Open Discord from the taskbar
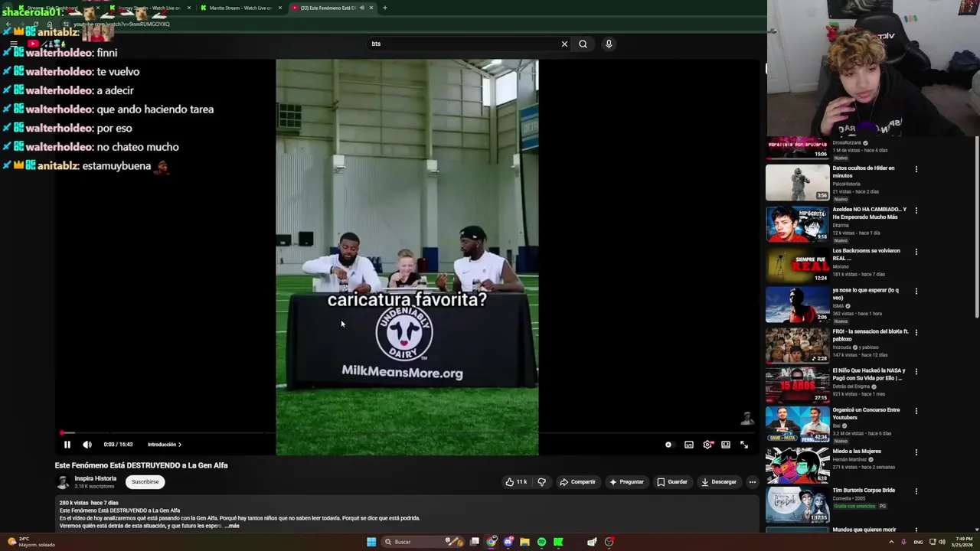Image resolution: width=980 pixels, height=551 pixels. 508,542
